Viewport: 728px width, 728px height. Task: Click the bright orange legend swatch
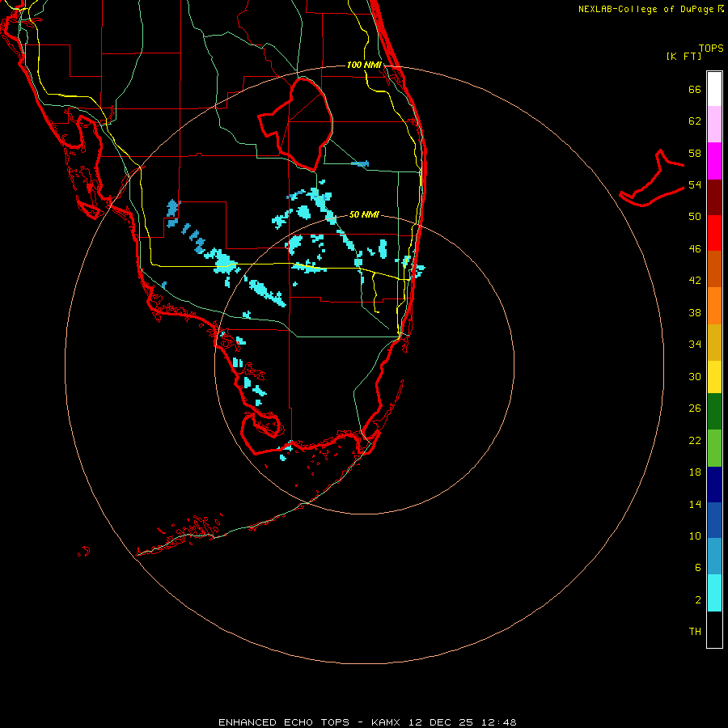(714, 306)
